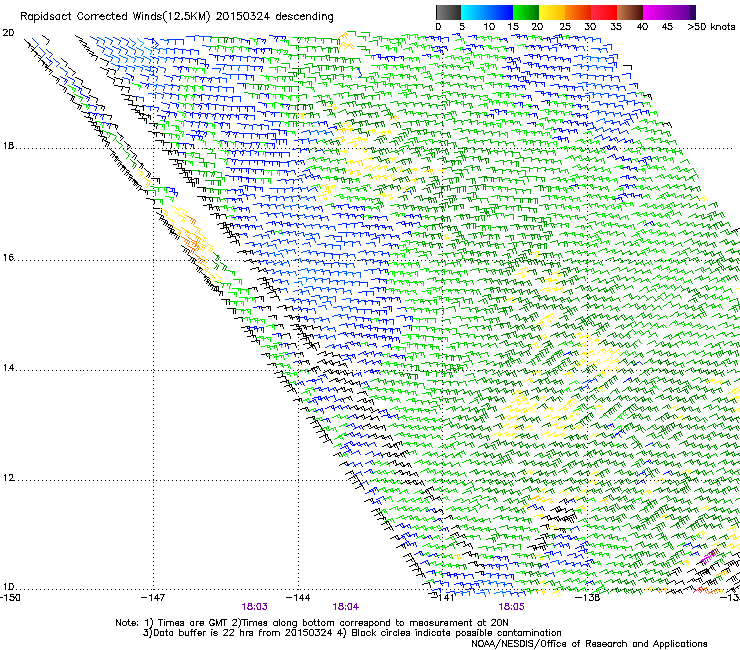Click the longitude label '-138'
This screenshot has height=650, width=740.
588,598
